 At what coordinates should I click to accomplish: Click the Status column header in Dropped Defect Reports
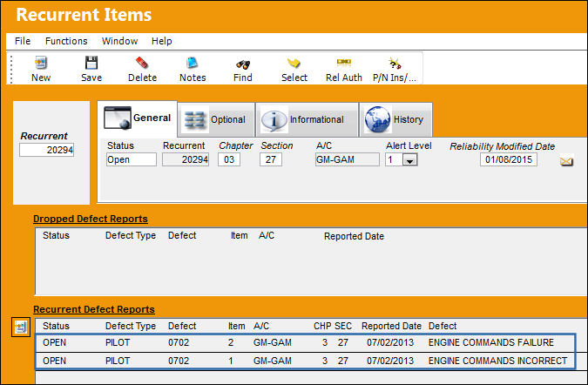(x=56, y=235)
